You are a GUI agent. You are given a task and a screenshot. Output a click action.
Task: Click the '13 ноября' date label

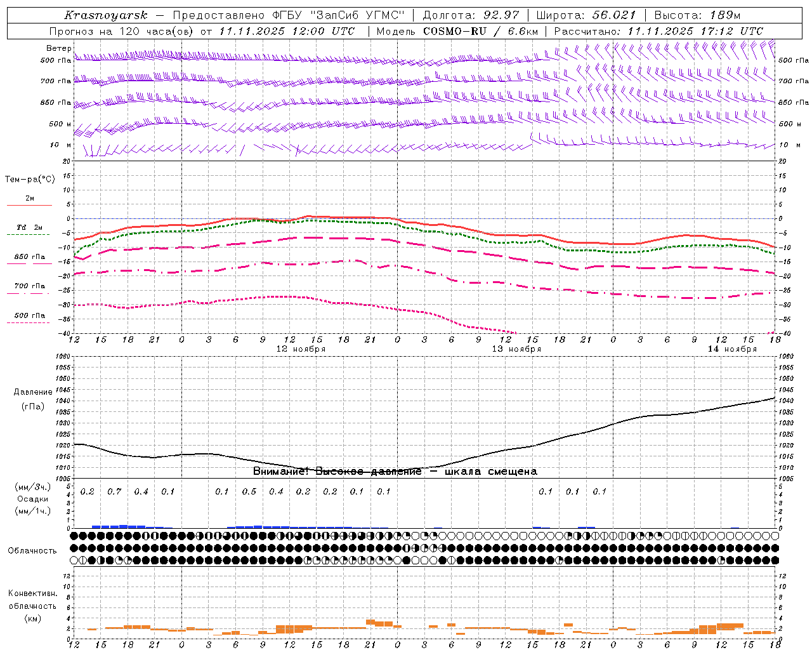coord(517,349)
